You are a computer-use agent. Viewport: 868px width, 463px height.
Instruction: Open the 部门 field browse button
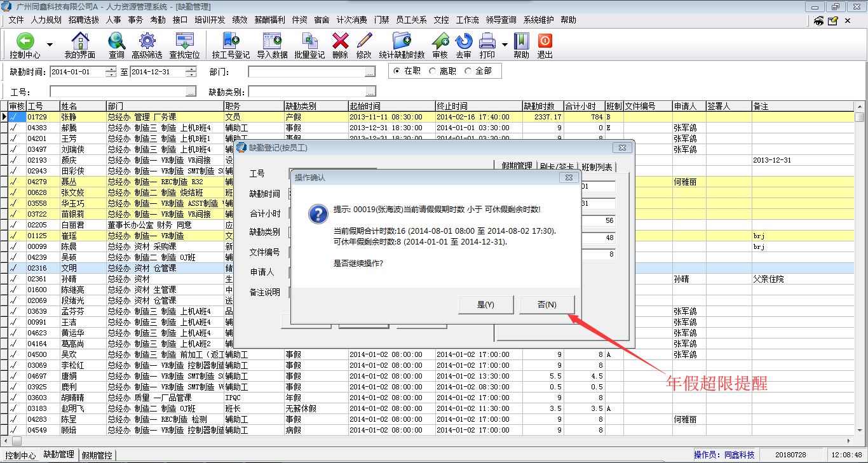(370, 72)
